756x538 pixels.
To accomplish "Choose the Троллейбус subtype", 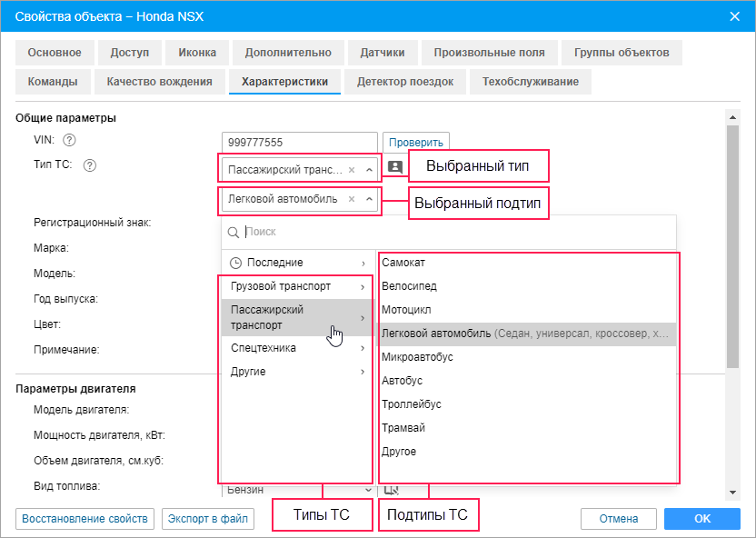I will [527, 404].
